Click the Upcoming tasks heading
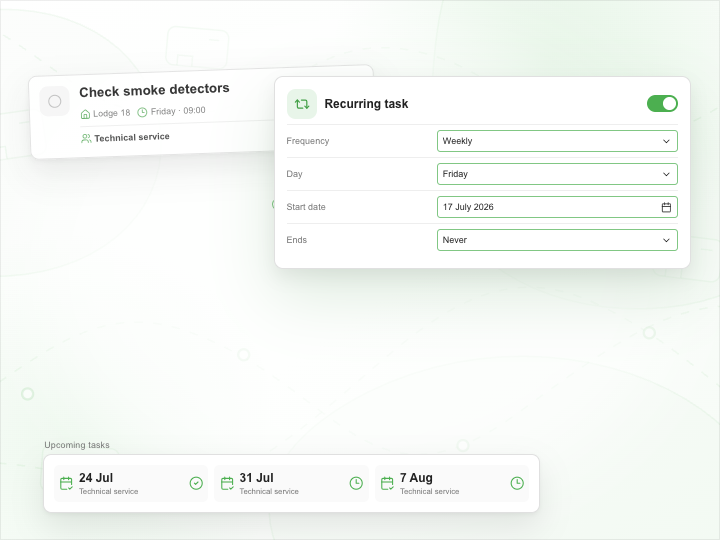This screenshot has width=720, height=540. coord(77,445)
